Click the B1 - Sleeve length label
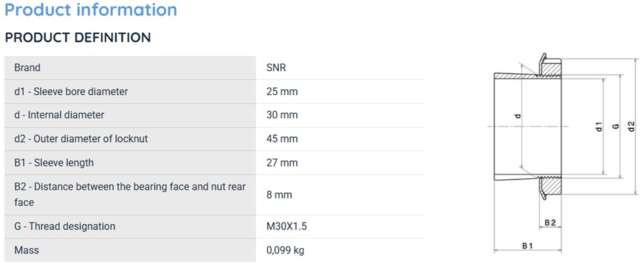Screen dimensions: 644x272 click(x=54, y=163)
